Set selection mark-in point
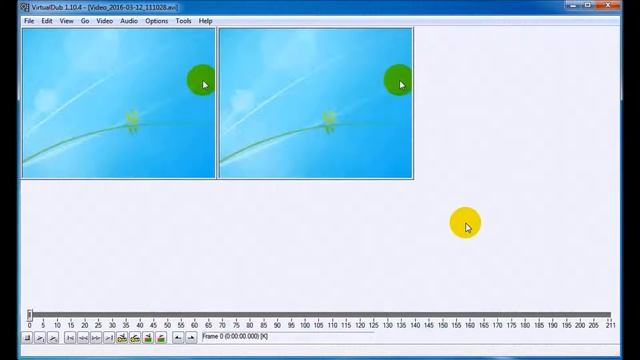 point(178,338)
